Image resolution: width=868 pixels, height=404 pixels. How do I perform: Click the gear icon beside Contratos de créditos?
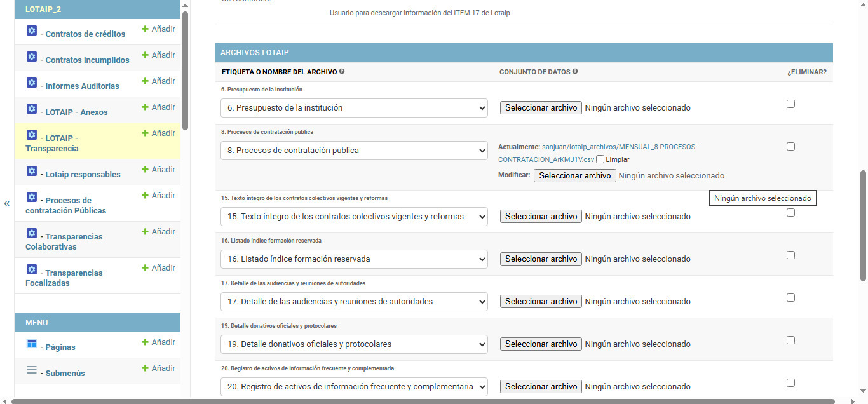[32, 30]
